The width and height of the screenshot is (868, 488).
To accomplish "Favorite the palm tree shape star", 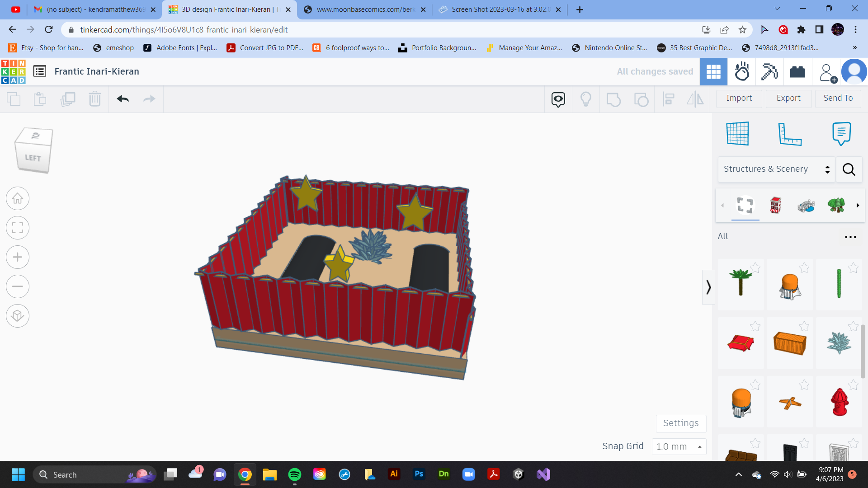I will click(x=755, y=268).
